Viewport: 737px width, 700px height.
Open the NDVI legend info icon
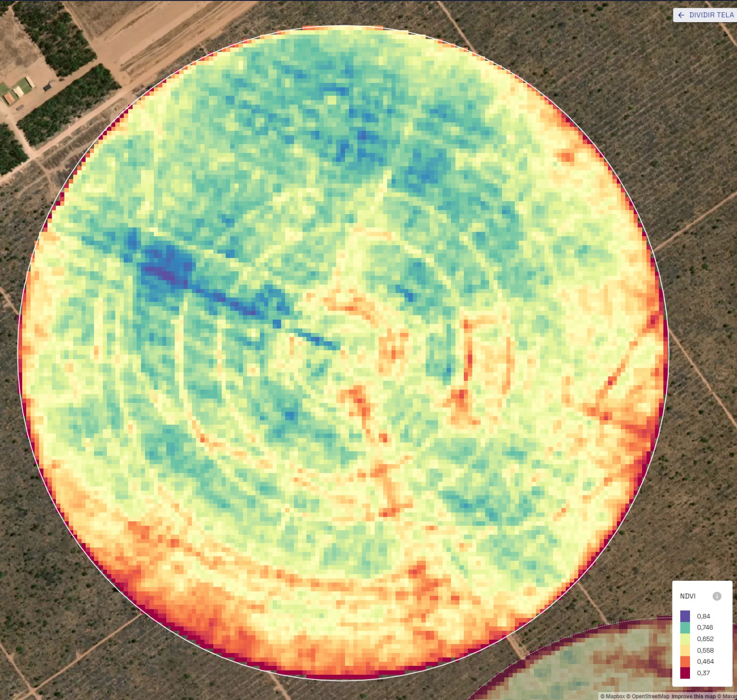click(x=717, y=596)
